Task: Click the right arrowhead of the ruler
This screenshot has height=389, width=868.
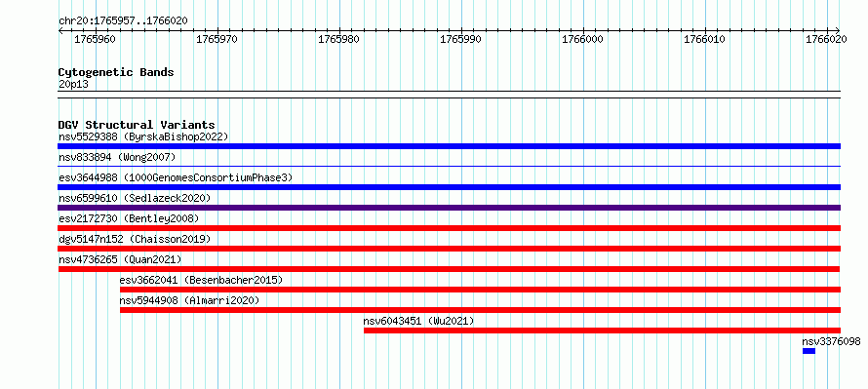Action: click(x=838, y=30)
